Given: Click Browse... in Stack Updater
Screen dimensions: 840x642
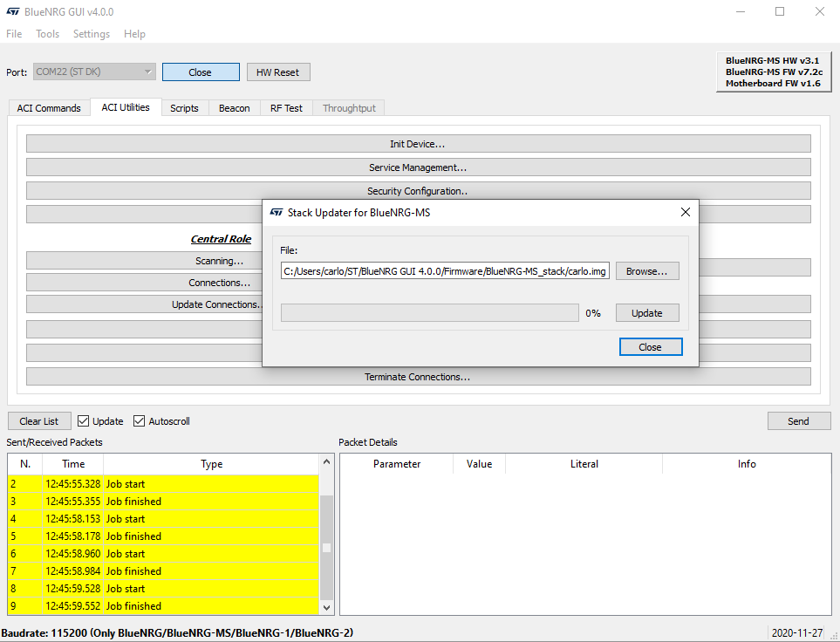Looking at the screenshot, I should tap(647, 271).
